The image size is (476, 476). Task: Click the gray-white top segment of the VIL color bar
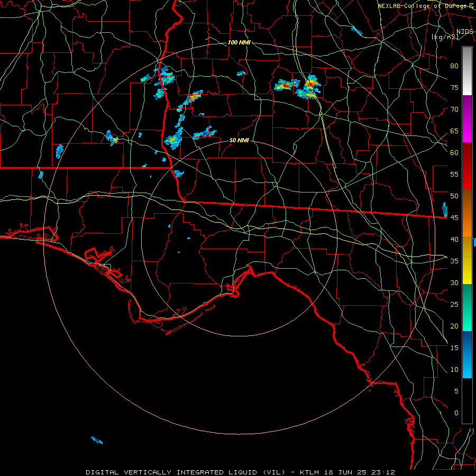point(467,71)
